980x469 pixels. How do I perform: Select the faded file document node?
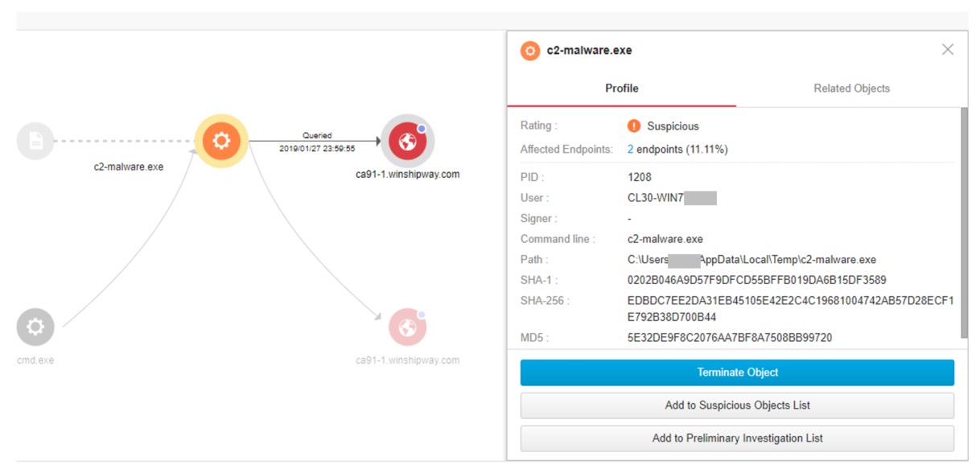35,142
